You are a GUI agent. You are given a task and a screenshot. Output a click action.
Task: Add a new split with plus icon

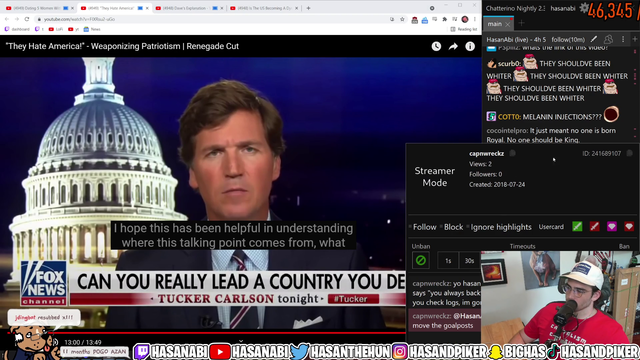[x=635, y=39]
